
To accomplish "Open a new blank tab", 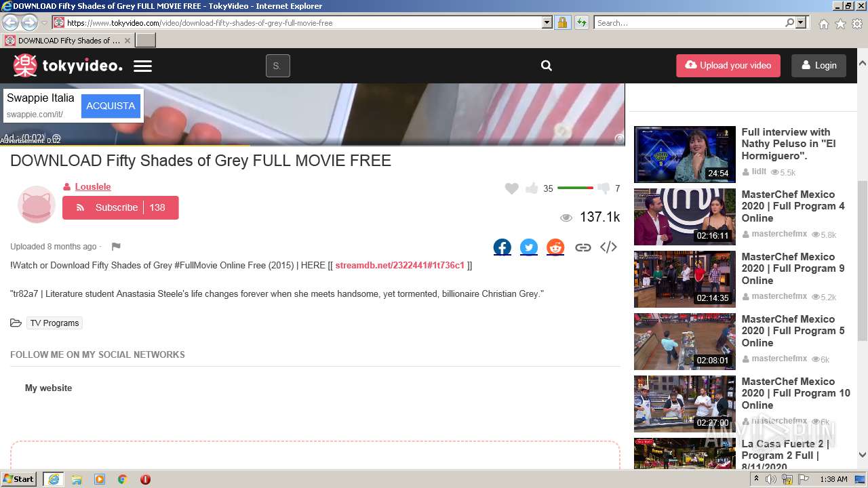I will coord(146,41).
